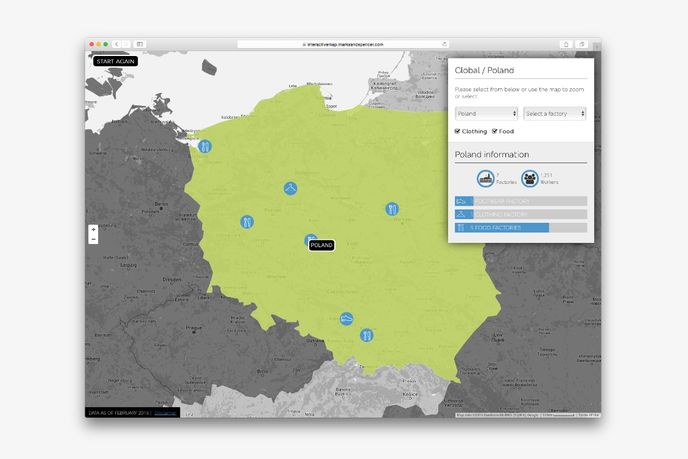Uncheck the Clothing checkbox
This screenshot has height=459, width=688.
tap(458, 131)
